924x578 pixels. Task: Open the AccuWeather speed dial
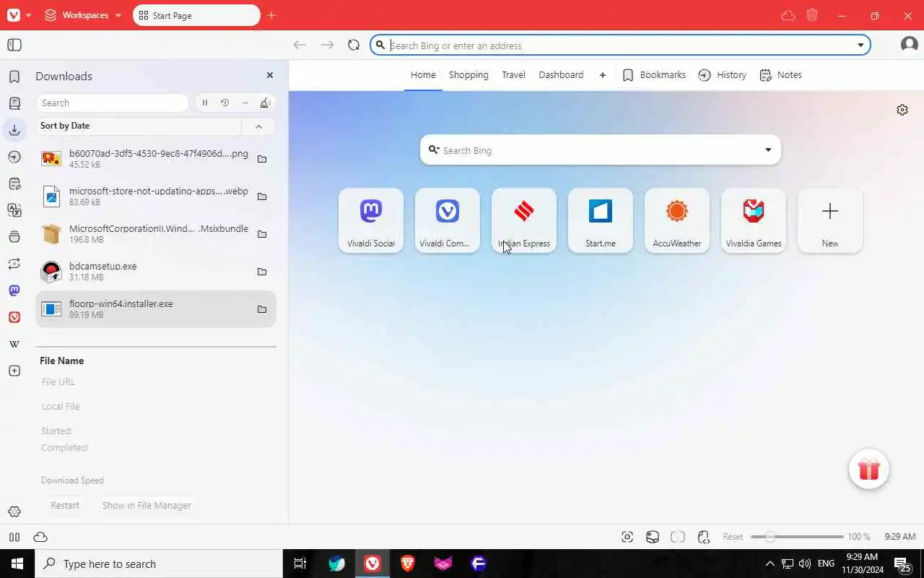[677, 220]
